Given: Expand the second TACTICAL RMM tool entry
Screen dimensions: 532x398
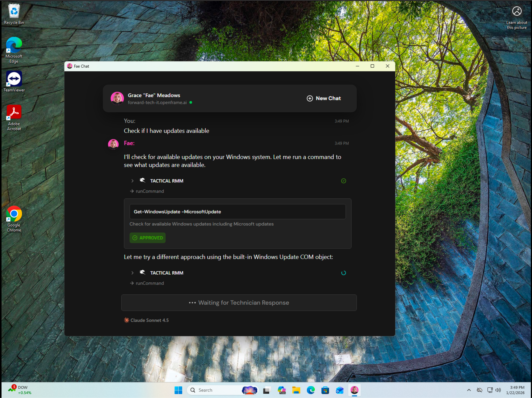Looking at the screenshot, I should pyautogui.click(x=132, y=273).
